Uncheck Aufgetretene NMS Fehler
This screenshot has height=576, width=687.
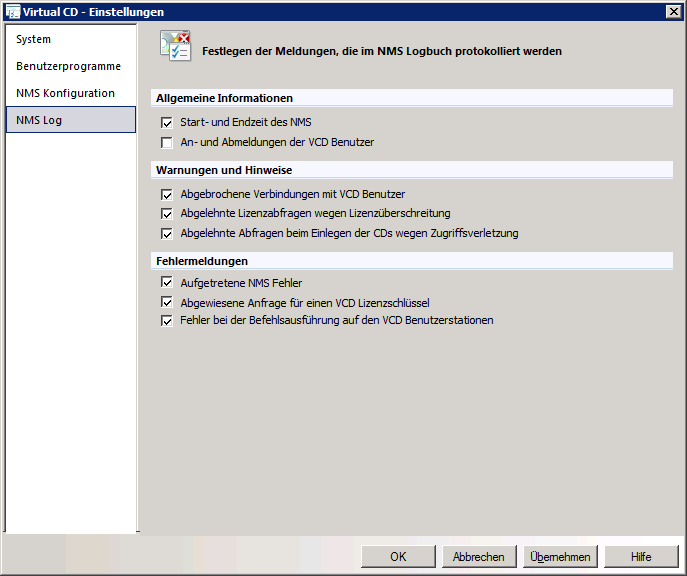point(166,282)
